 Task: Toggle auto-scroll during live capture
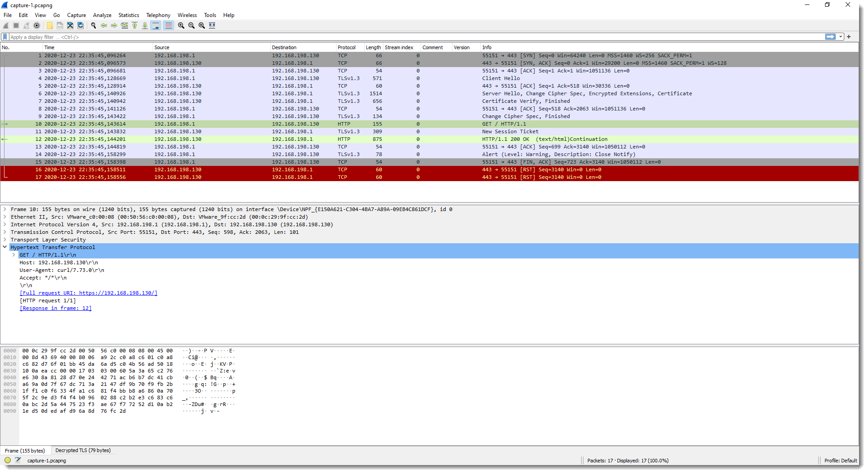point(156,25)
